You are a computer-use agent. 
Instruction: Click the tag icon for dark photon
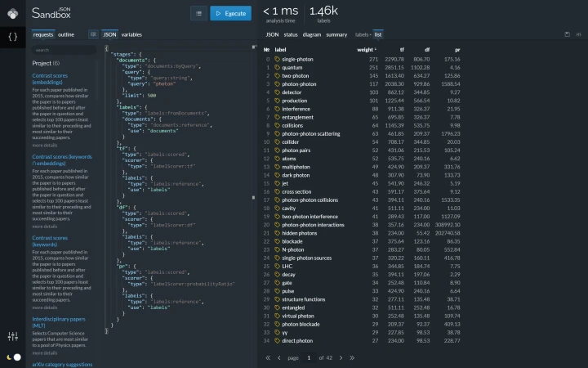click(x=277, y=175)
